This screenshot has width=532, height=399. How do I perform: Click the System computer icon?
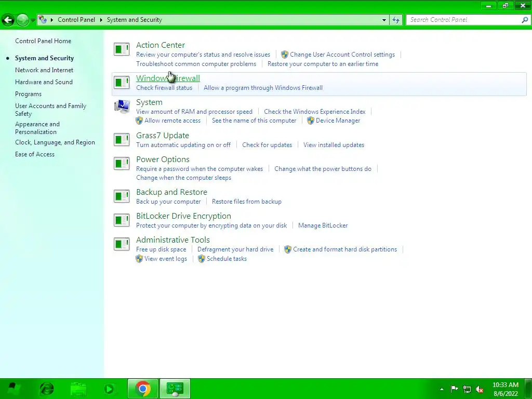122,107
